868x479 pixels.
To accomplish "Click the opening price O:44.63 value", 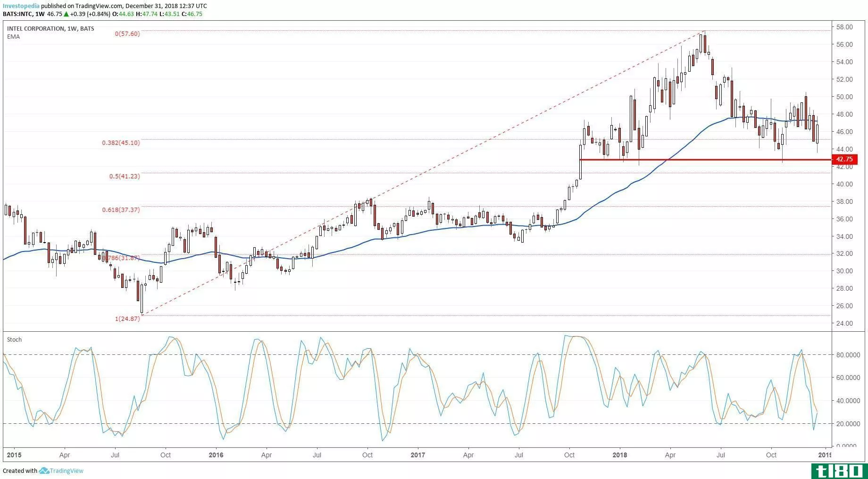I will coord(123,14).
